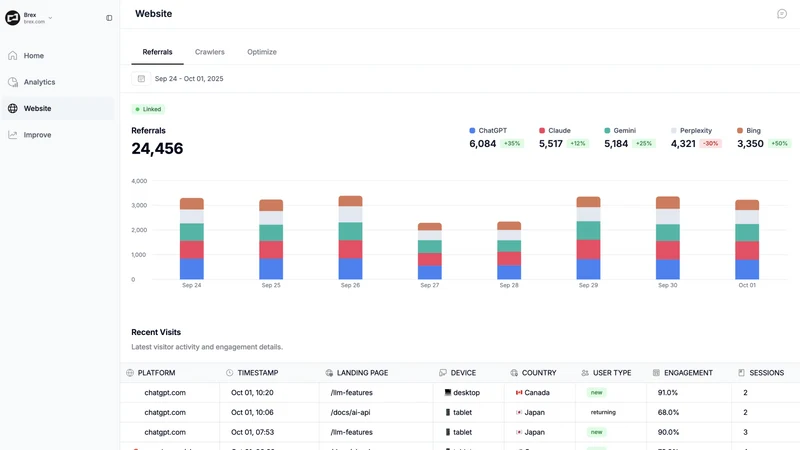
Task: Click the Japan flag in Oct 01, 07:53 row
Action: click(519, 432)
